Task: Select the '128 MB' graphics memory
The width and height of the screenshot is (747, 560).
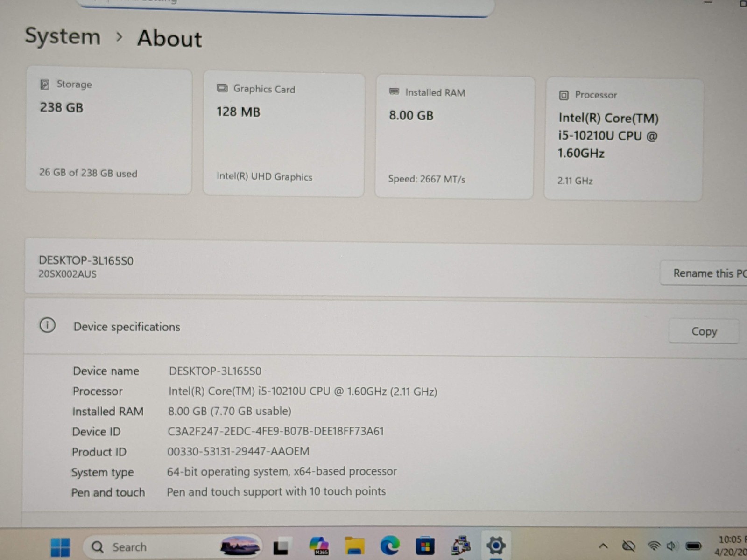Action: 238,112
